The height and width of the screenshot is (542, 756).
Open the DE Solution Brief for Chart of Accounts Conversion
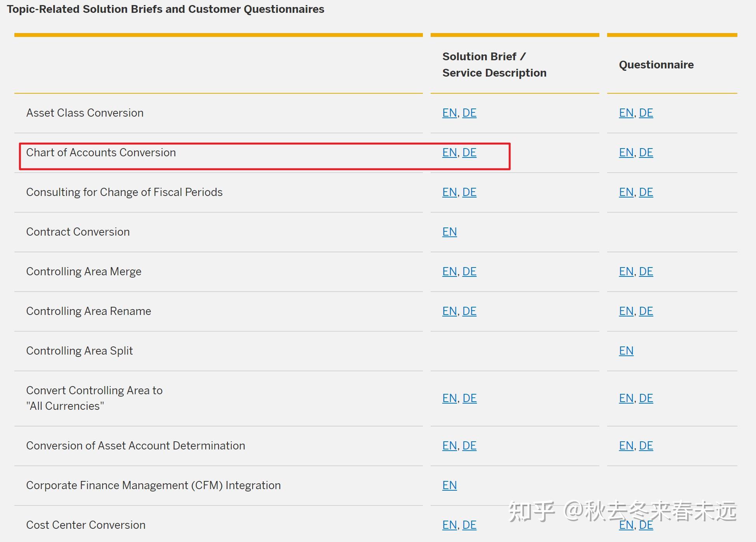click(469, 153)
